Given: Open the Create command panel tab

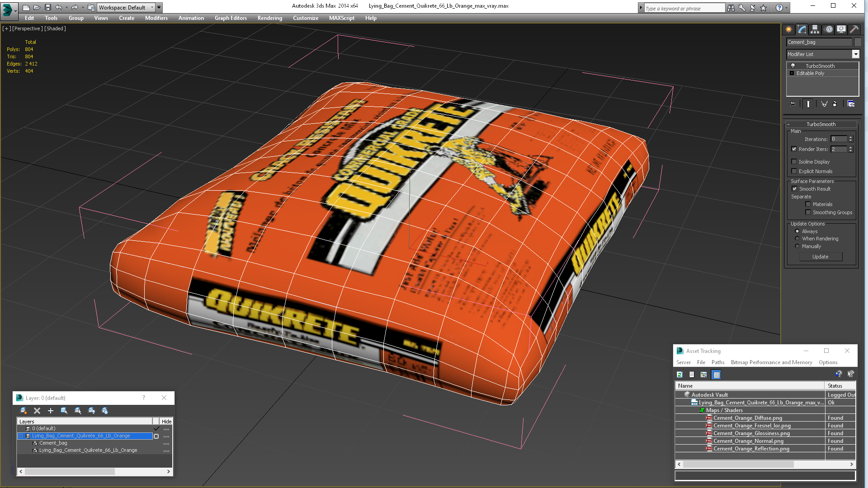Looking at the screenshot, I should coord(789,29).
